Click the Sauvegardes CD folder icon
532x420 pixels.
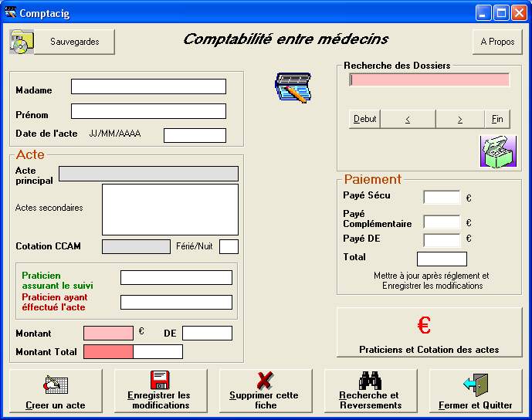click(22, 42)
